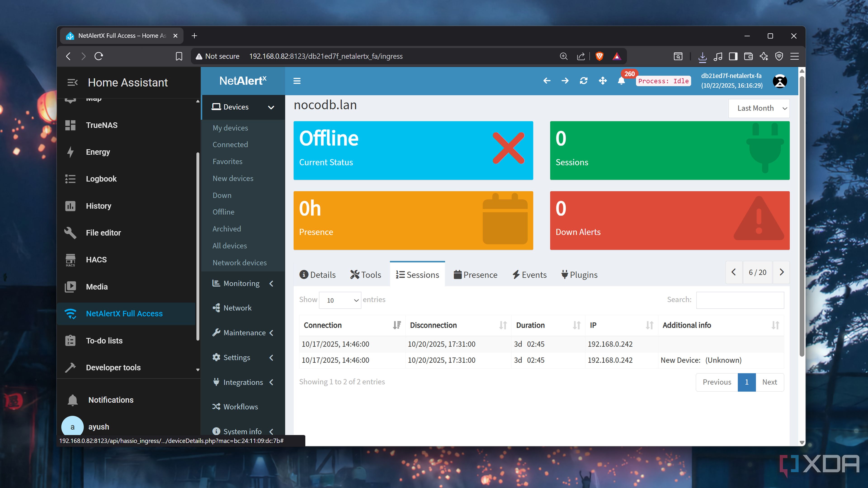The width and height of the screenshot is (868, 488).
Task: Click the bookmark icon in address bar
Action: (179, 56)
